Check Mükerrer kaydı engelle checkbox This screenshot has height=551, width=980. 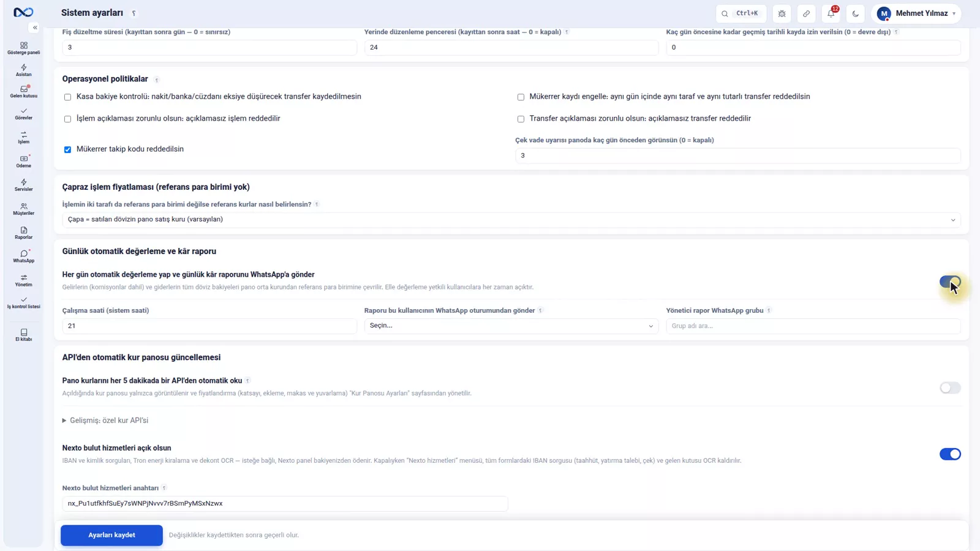click(x=521, y=97)
